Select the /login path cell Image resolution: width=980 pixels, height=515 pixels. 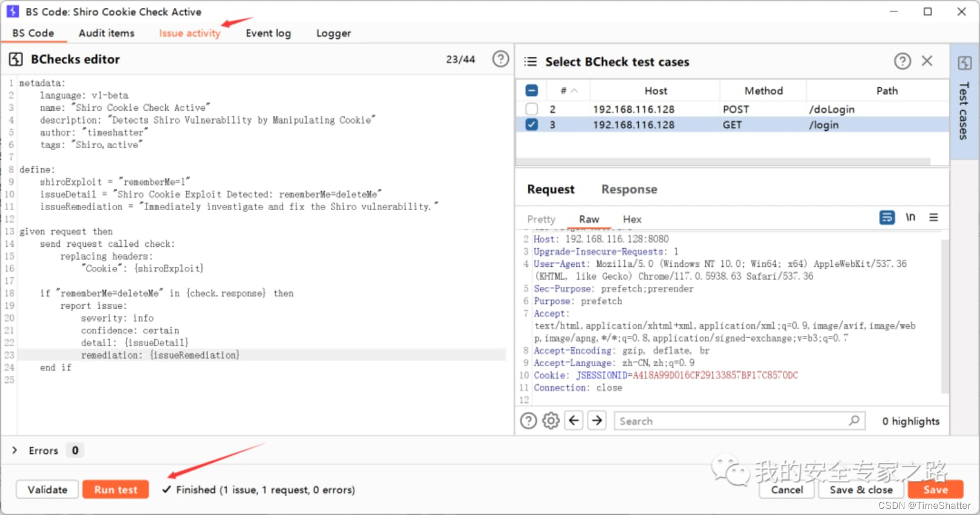(x=824, y=125)
